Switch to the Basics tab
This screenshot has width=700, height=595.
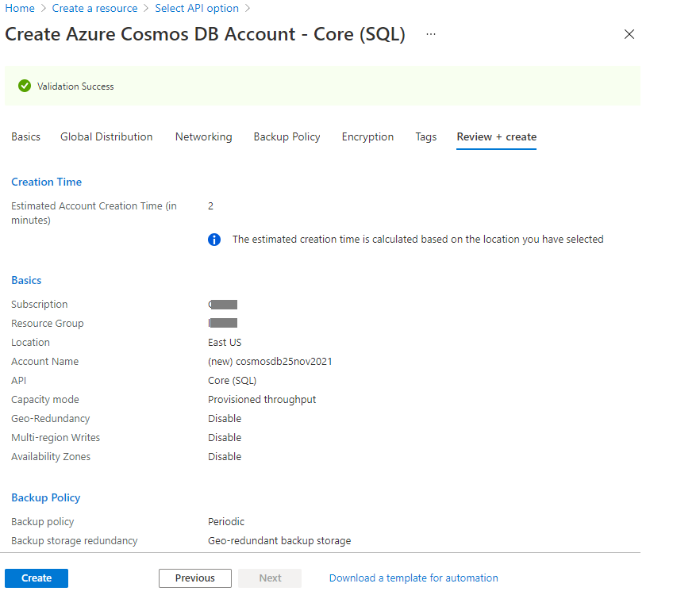(x=26, y=136)
